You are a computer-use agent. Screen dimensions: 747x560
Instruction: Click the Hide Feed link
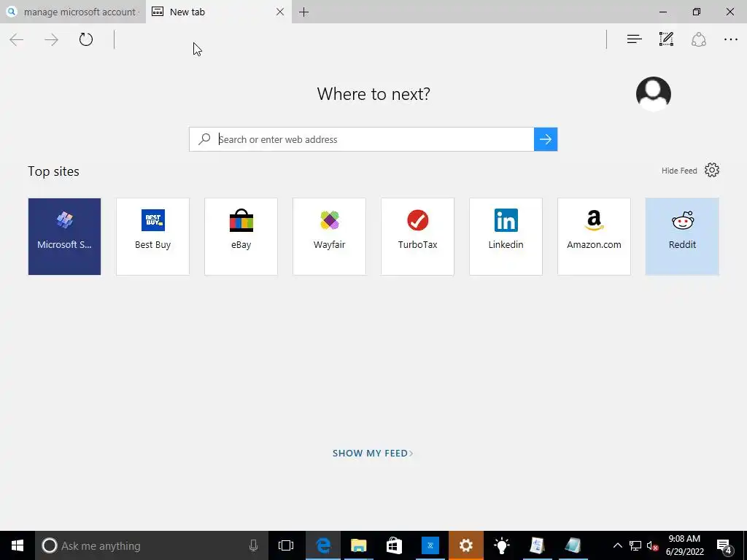coord(679,171)
